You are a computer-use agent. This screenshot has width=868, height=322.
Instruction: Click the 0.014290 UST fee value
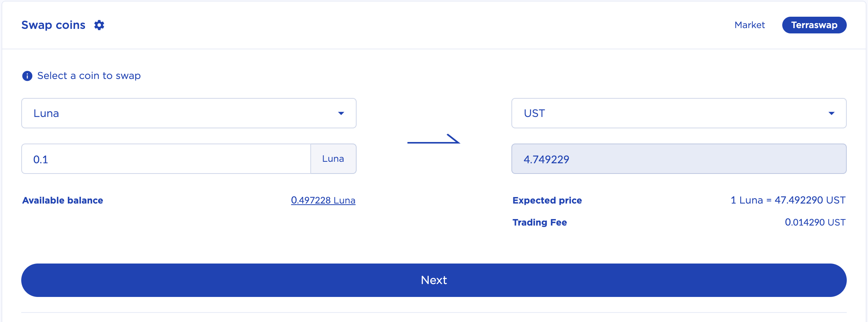[815, 222]
